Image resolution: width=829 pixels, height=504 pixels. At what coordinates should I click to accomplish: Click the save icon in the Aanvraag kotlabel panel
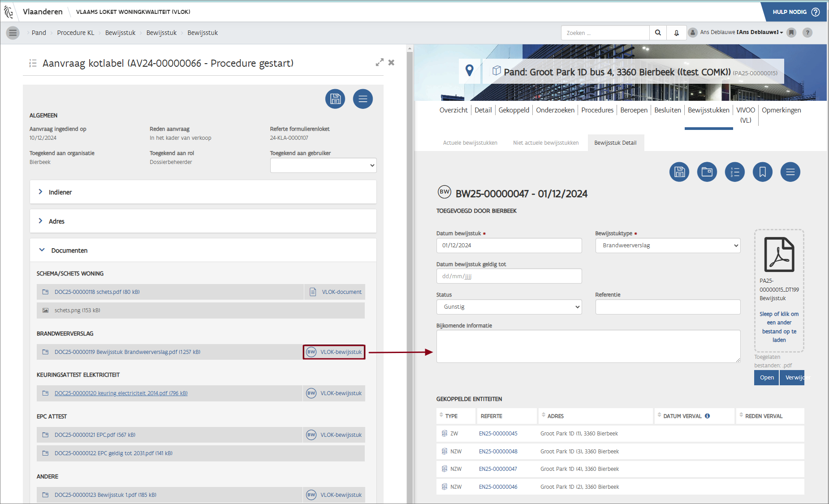click(x=335, y=99)
